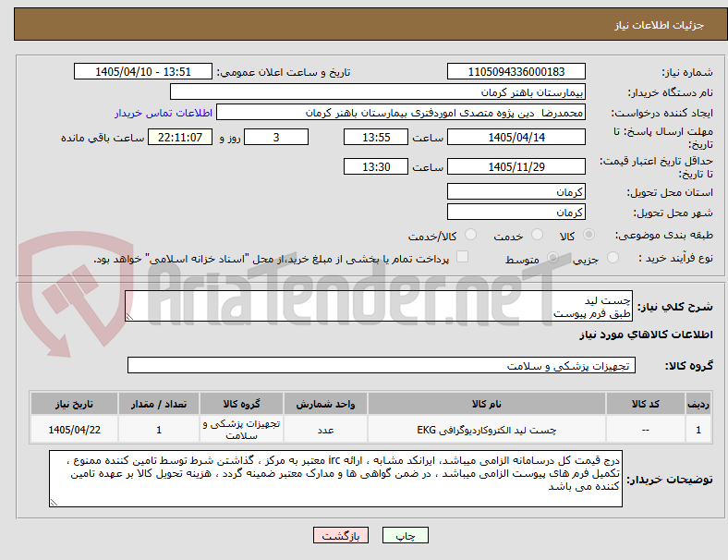Screen dimensions: 728x560
Task: Click the ردیف column header
Action: [x=698, y=404]
